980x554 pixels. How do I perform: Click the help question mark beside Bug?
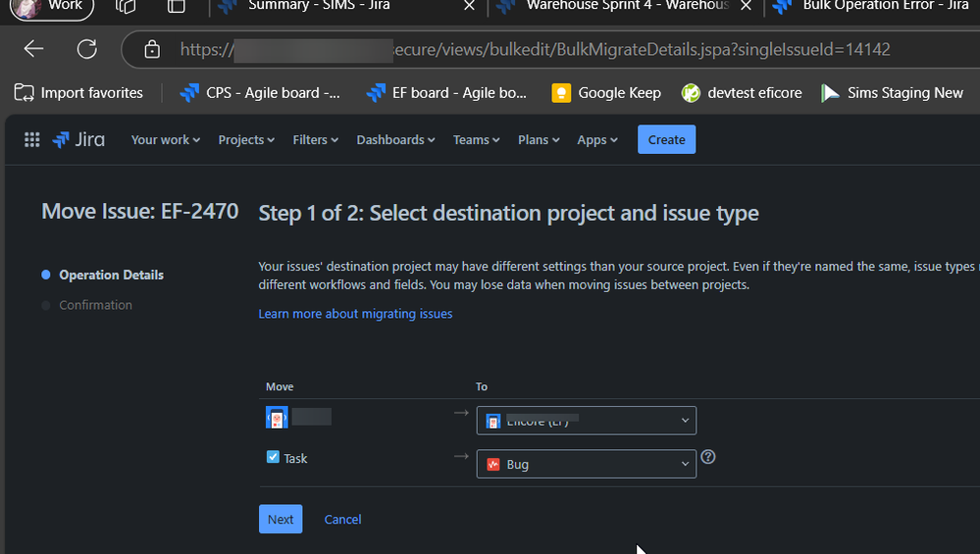click(707, 457)
